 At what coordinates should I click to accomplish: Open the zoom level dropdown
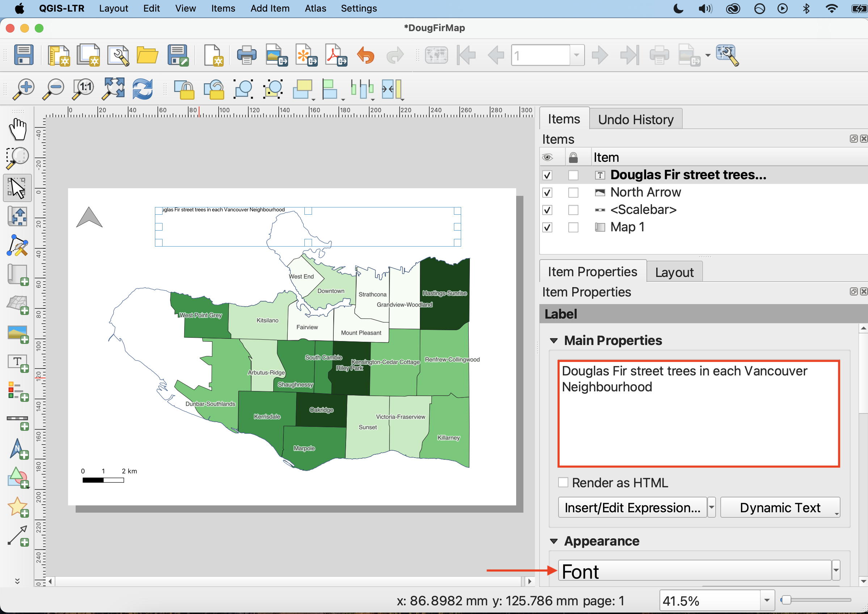767,600
